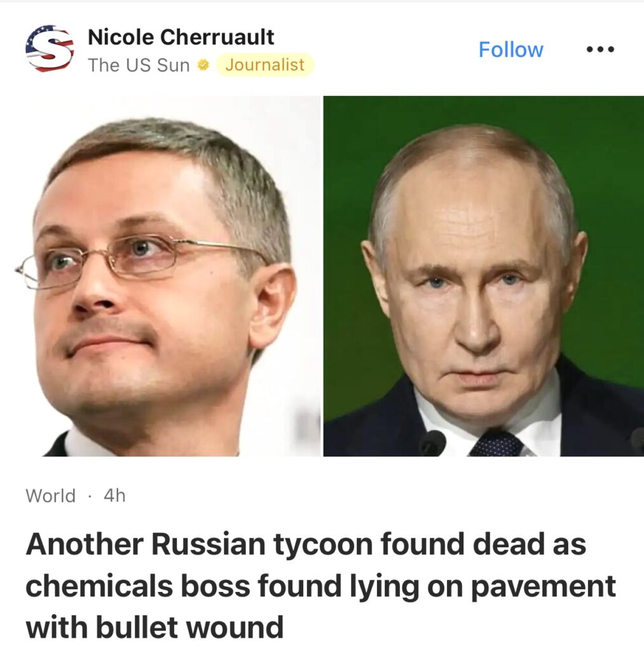Follow Nicole Cherruault
Image resolution: width=644 pixels, height=651 pixels.
click(x=510, y=50)
